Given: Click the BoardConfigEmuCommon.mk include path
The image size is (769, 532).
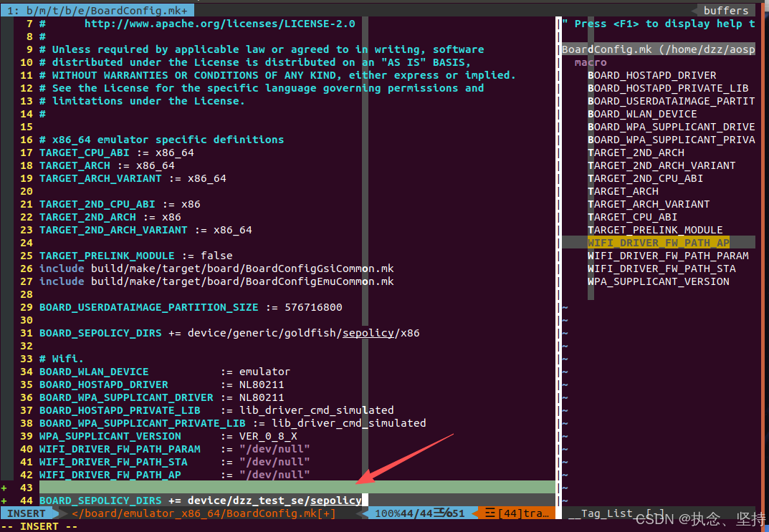Looking at the screenshot, I should tap(242, 281).
